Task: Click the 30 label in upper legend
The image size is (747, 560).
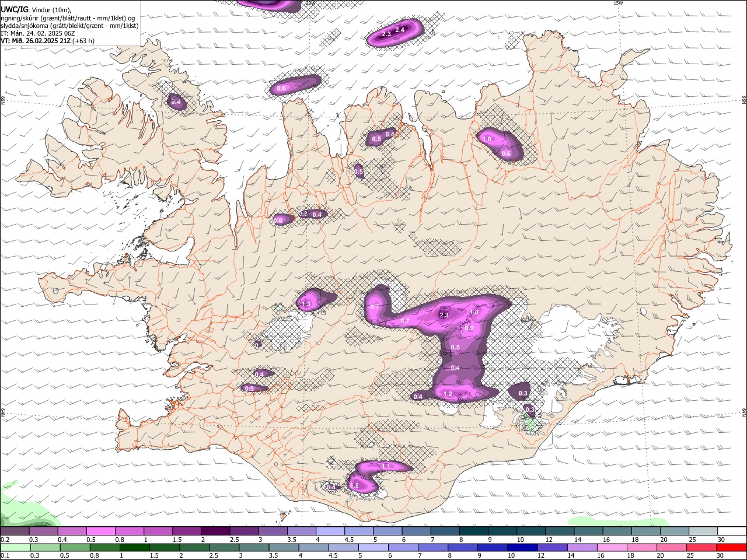Action: click(x=721, y=540)
